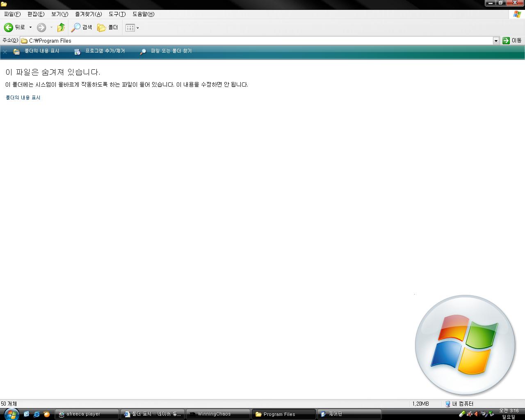Expand the address bar dropdown
This screenshot has height=420, width=525.
click(x=496, y=41)
